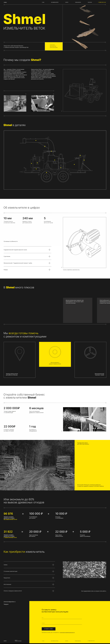Open the photo of the chipper spraying wood chips
Viewport: 110px width, 644px height.
pos(84,419)
